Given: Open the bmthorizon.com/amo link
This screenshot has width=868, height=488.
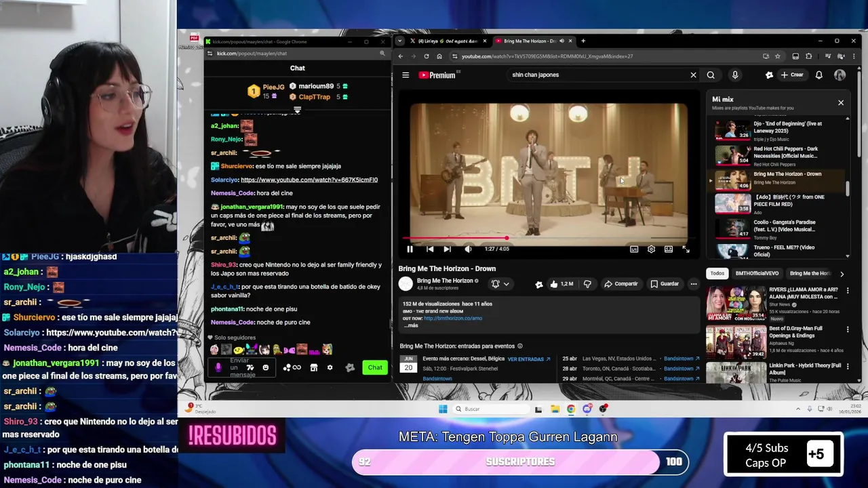Looking at the screenshot, I should tap(453, 318).
